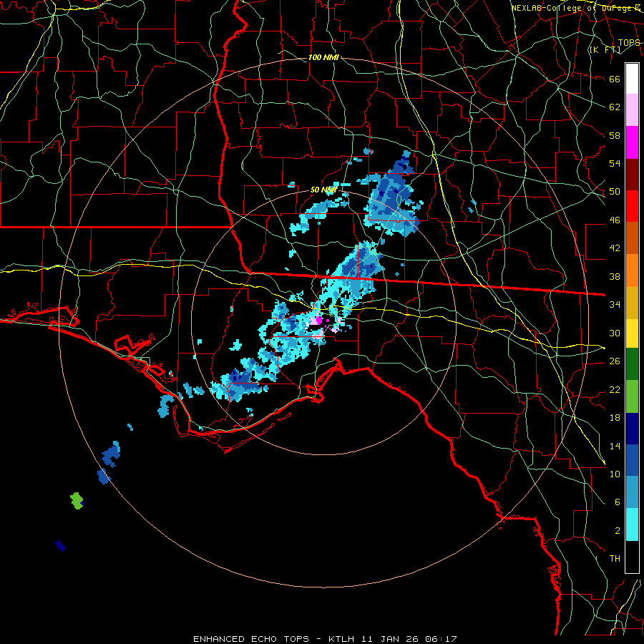
Task: Click the "30" legend value
Action: point(615,333)
